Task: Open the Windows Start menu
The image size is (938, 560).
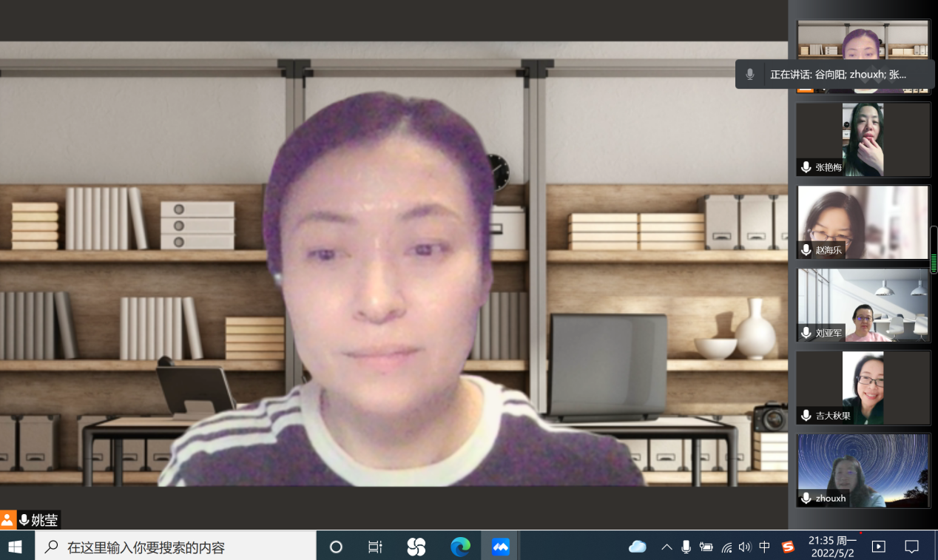Action: coord(15,547)
